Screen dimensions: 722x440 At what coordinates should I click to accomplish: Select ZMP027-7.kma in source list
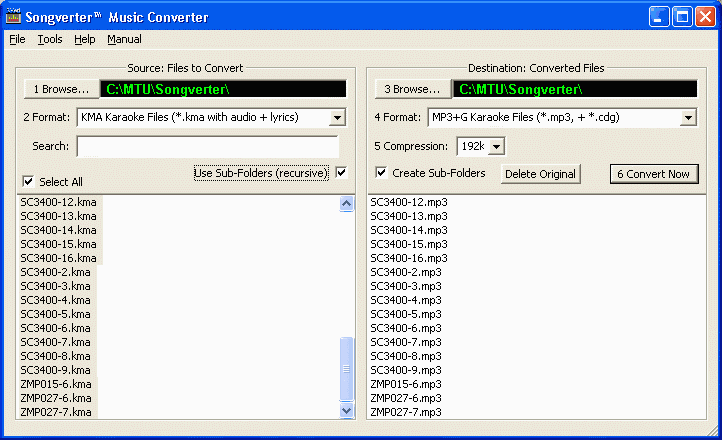[56, 412]
